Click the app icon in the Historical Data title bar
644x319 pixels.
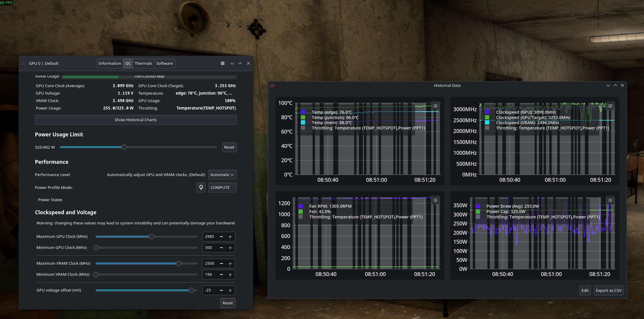tap(272, 86)
